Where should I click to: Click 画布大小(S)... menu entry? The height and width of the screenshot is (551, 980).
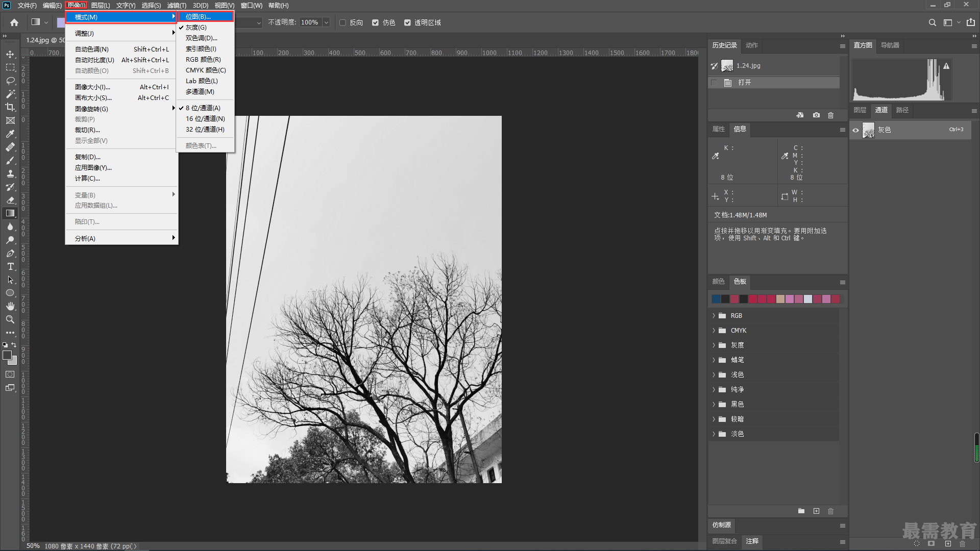(x=121, y=97)
